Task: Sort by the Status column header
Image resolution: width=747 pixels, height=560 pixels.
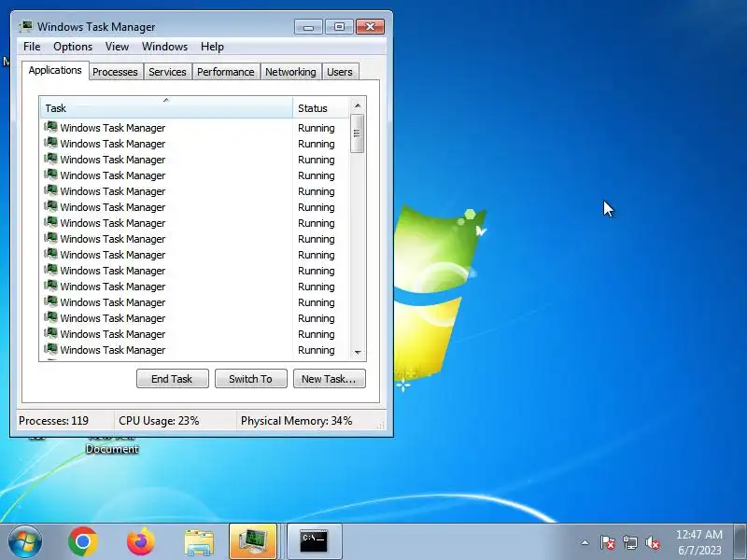Action: point(321,108)
